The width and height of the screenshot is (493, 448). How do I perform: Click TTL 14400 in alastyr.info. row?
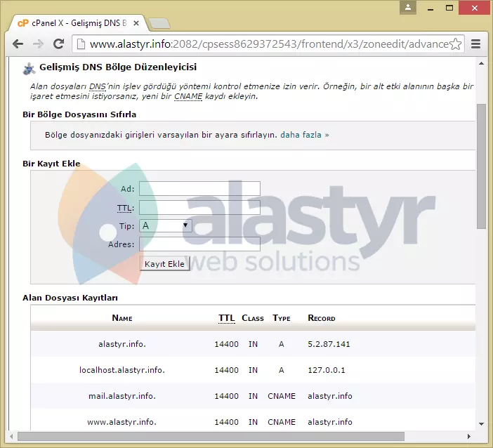[226, 344]
